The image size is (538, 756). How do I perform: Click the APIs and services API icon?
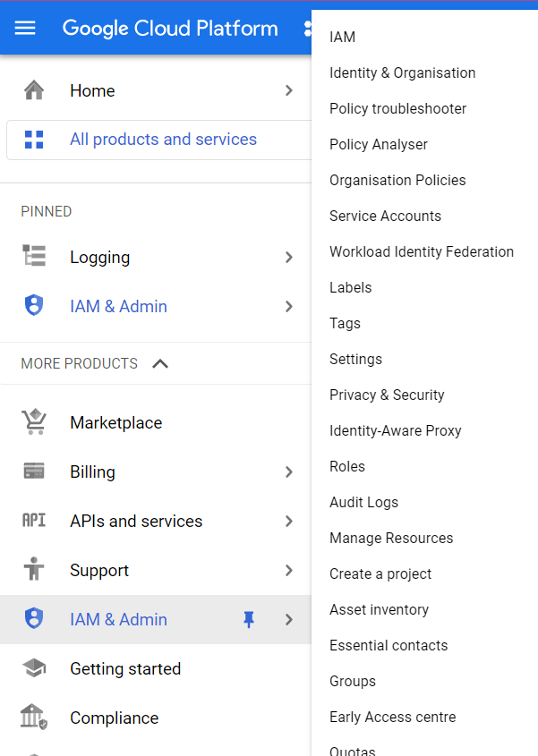(34, 521)
